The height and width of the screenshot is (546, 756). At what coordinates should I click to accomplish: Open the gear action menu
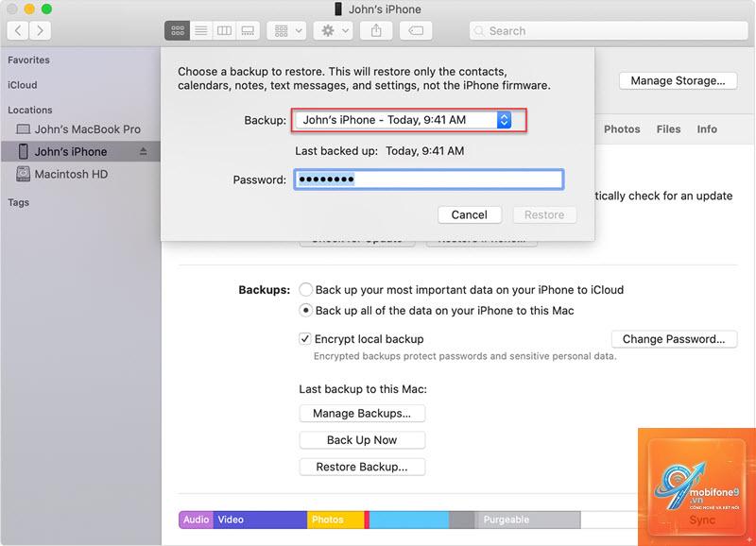click(334, 31)
